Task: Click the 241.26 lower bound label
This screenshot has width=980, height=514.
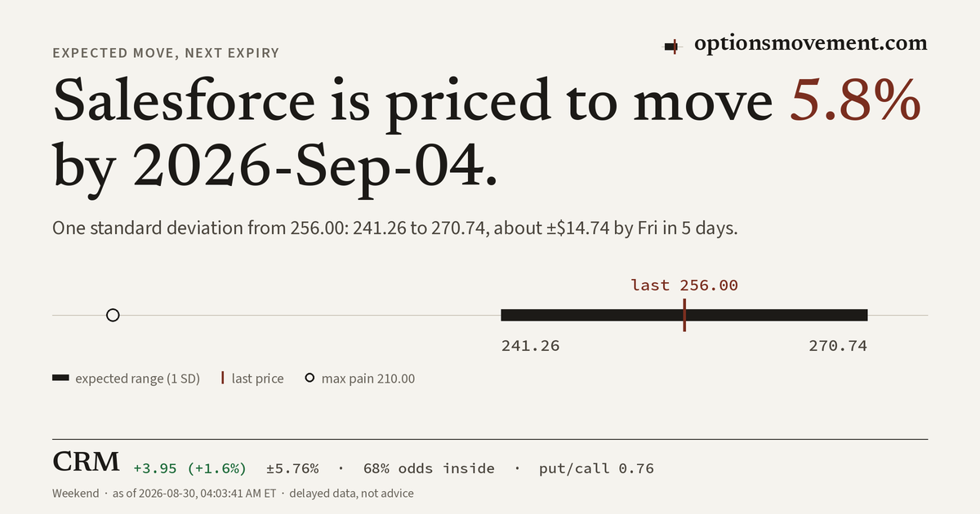Action: tap(530, 346)
